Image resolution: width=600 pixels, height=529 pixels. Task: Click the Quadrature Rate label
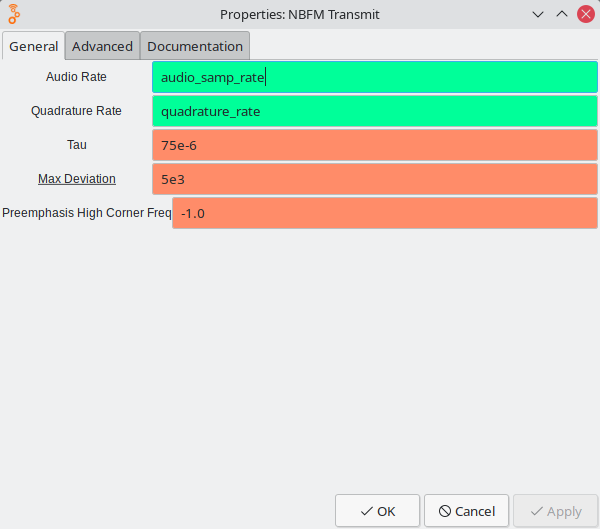77,111
